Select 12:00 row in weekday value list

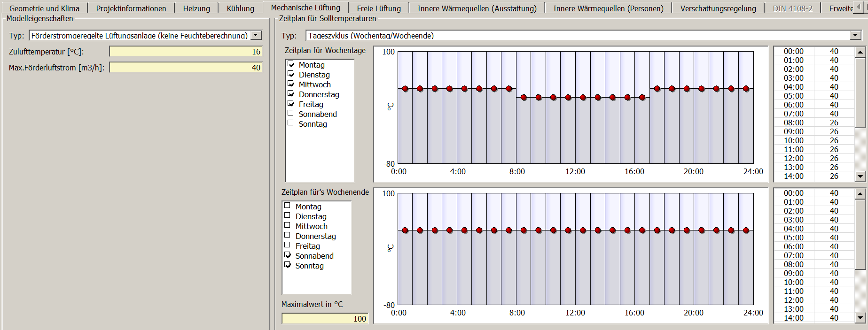pos(814,158)
